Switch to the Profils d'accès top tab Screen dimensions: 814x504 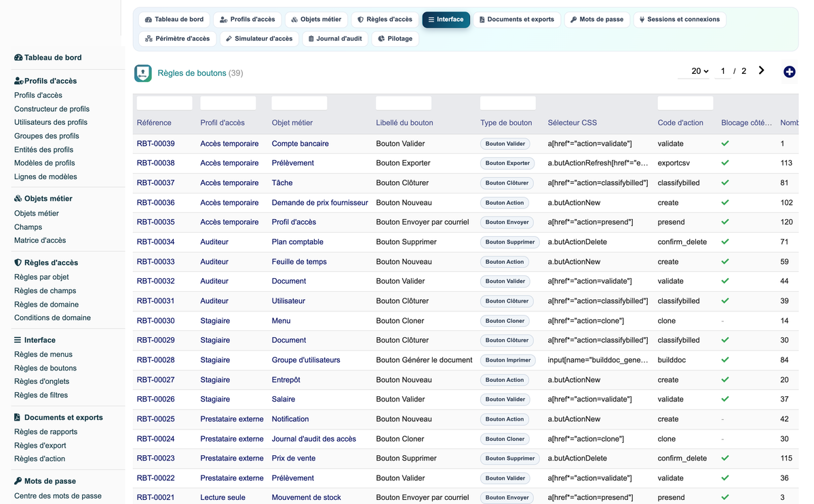point(247,20)
